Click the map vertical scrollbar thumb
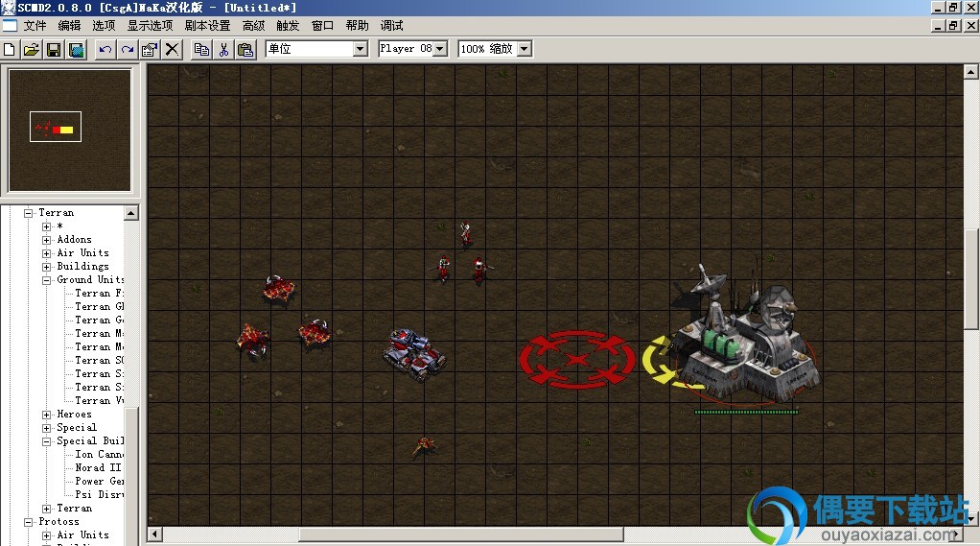Image resolution: width=980 pixels, height=546 pixels. coord(970,279)
